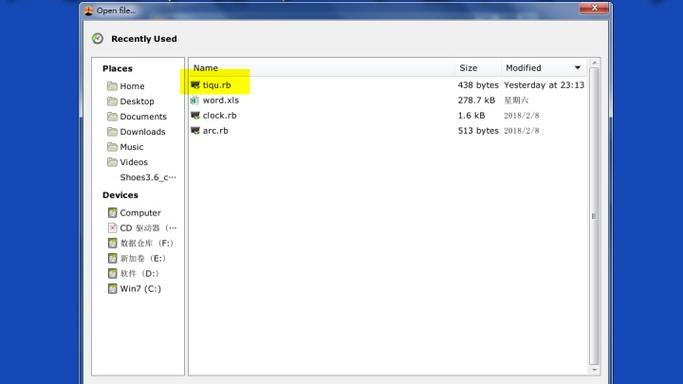Close the Open file dialog
Viewport: 683px width, 384px height.
pos(594,8)
